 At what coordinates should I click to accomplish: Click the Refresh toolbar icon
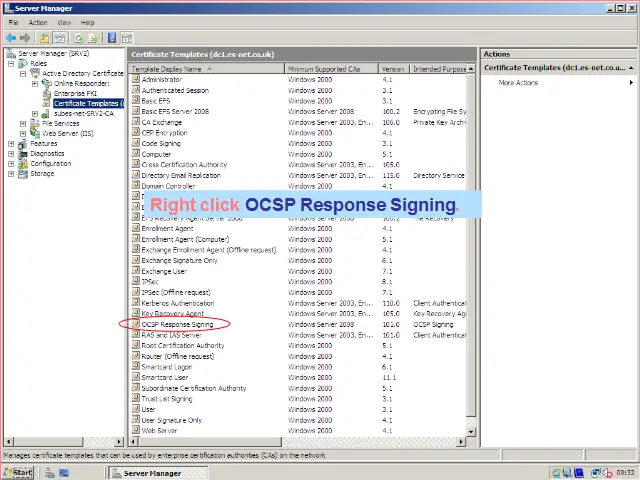point(78,38)
